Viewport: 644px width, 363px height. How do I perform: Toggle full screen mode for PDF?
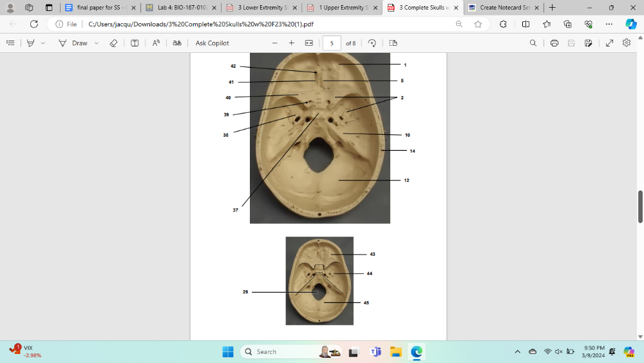(x=610, y=43)
